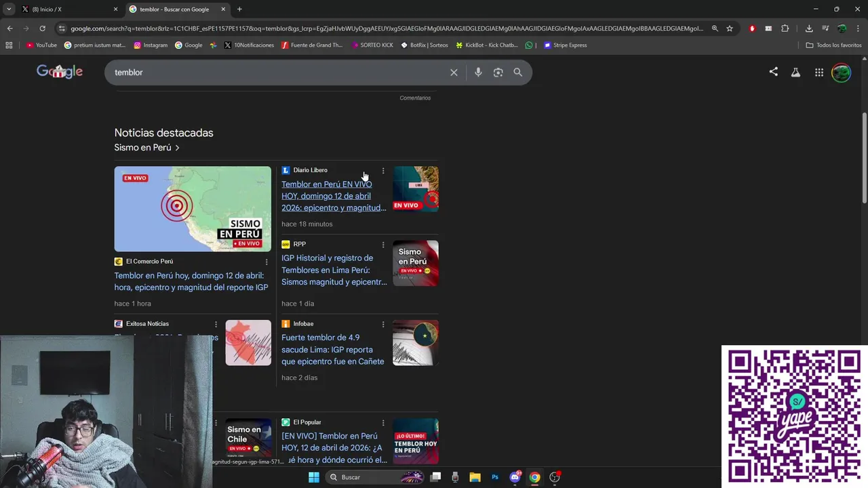Open the tab search dropdown arrow

pyautogui.click(x=9, y=9)
